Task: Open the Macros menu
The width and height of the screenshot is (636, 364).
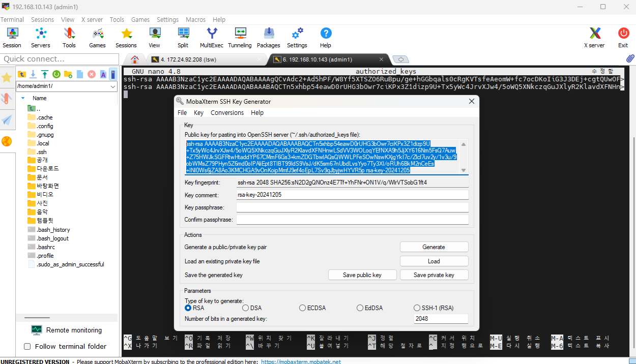Action: 195,20
